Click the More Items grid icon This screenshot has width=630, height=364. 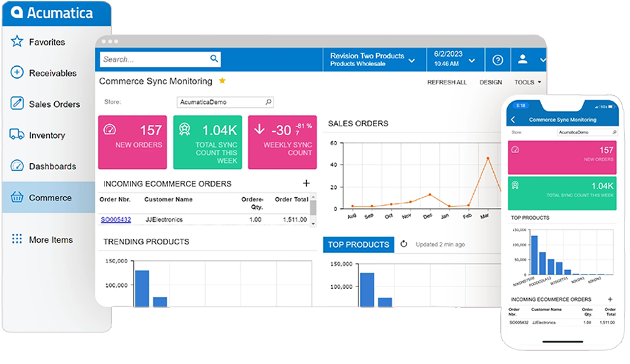tap(17, 239)
